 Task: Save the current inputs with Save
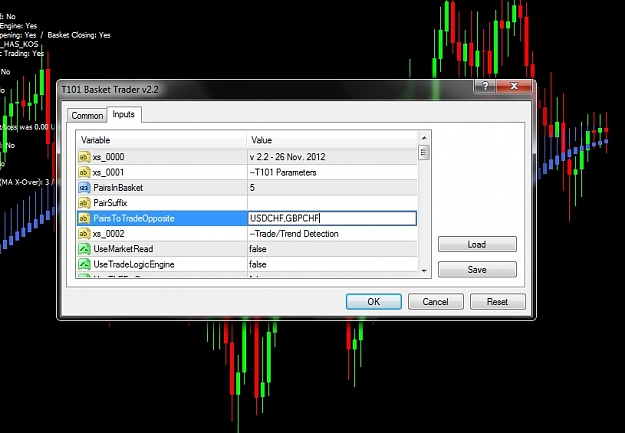[x=477, y=270]
